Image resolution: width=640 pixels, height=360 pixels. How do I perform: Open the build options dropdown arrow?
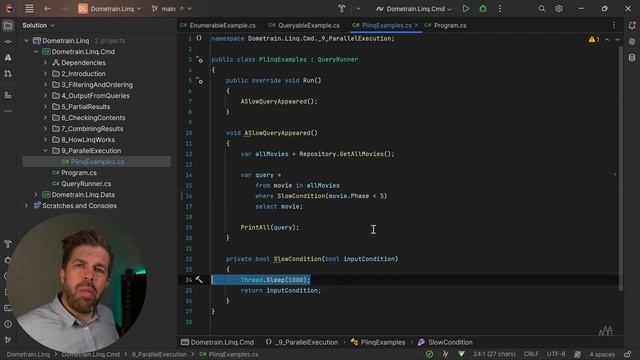click(x=358, y=9)
